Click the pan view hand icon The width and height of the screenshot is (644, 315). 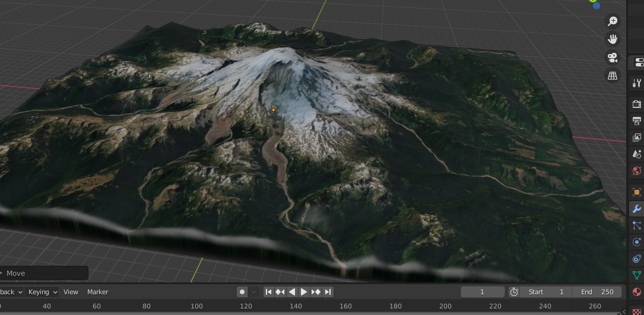click(612, 39)
